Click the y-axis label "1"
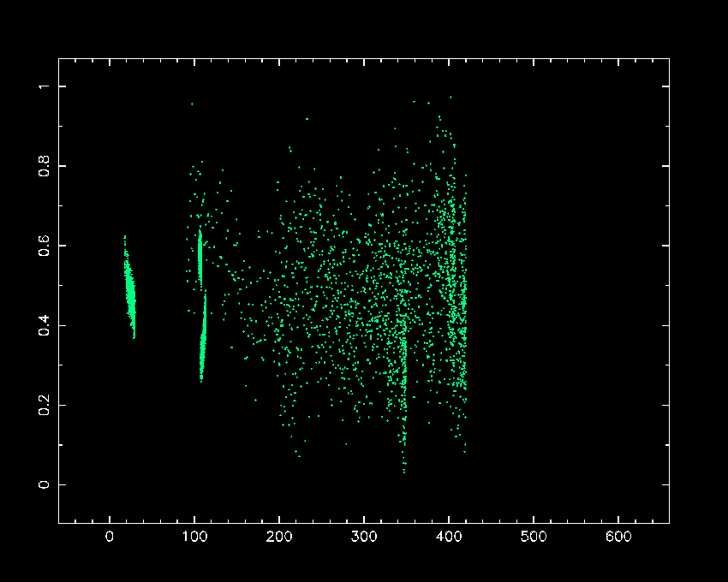This screenshot has height=582, width=728. click(44, 86)
